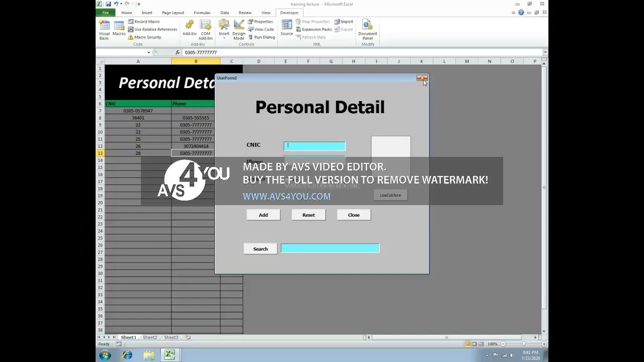Switch to the Review tab
The height and width of the screenshot is (362, 644).
(x=245, y=13)
